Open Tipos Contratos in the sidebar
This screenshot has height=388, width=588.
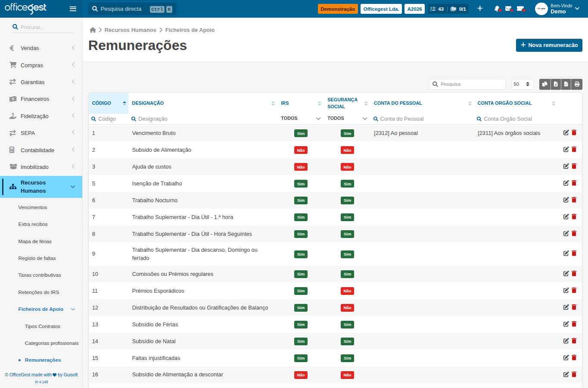coord(43,326)
